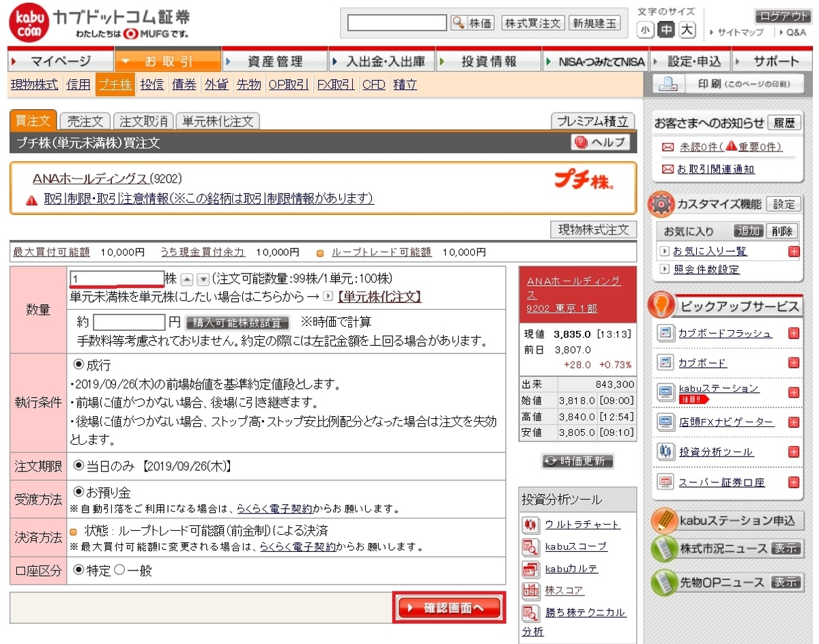Click the カブボードフラッシュ icon
This screenshot has height=644, width=819.
[x=665, y=333]
